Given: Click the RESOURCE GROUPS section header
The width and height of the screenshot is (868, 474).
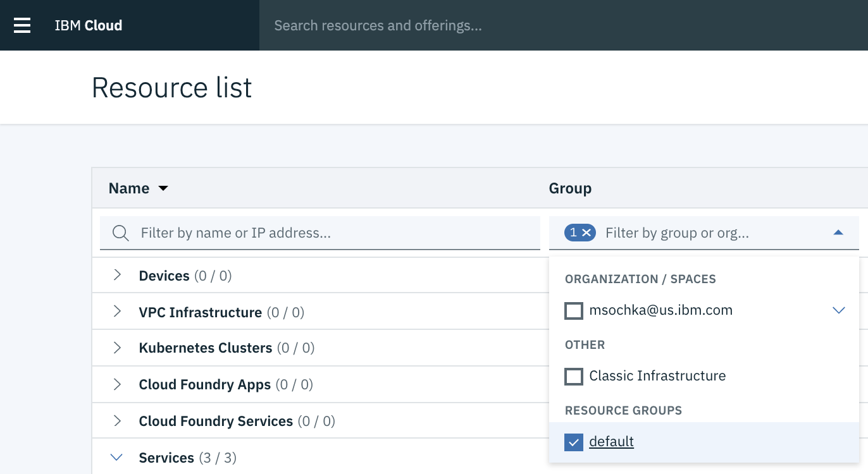Looking at the screenshot, I should coord(623,411).
